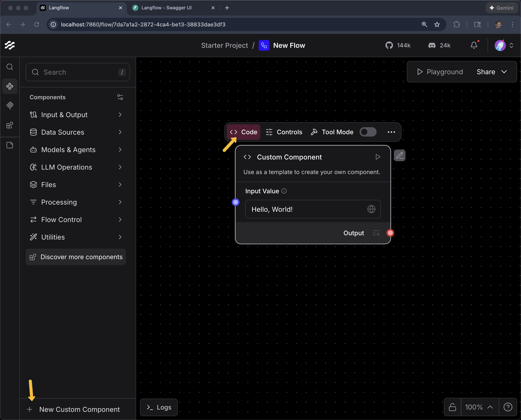
Task: Enable the Tool Mode toggle
Action: click(368, 132)
